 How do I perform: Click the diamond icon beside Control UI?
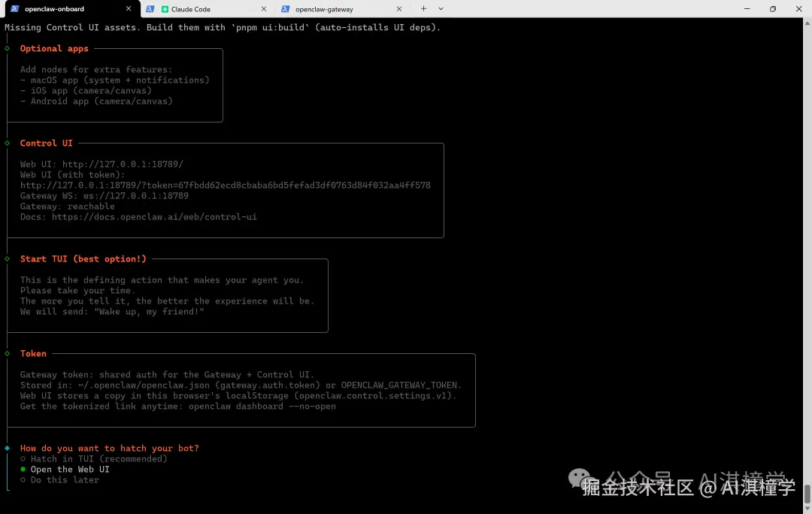point(8,143)
